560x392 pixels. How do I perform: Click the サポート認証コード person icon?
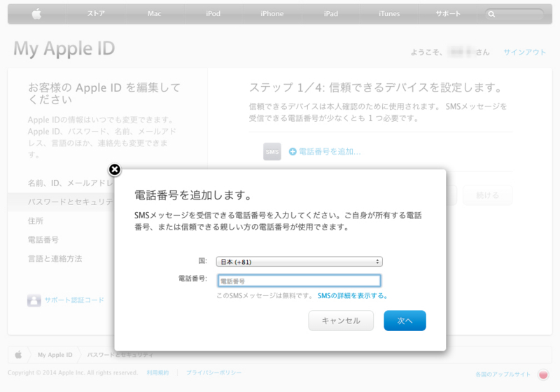tap(34, 300)
